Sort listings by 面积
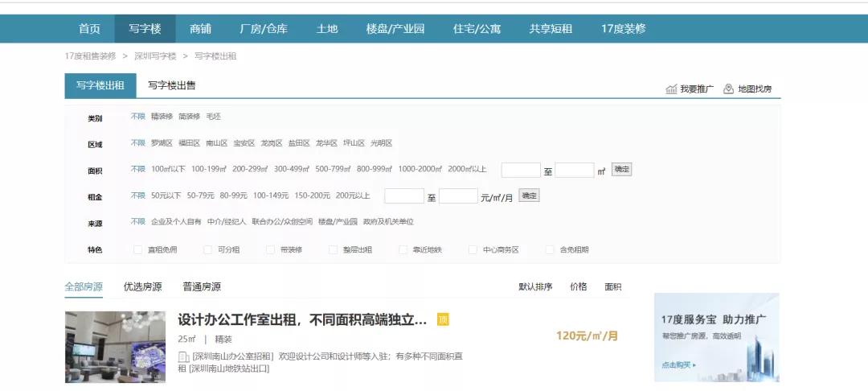This screenshot has width=868, height=391. pos(612,287)
